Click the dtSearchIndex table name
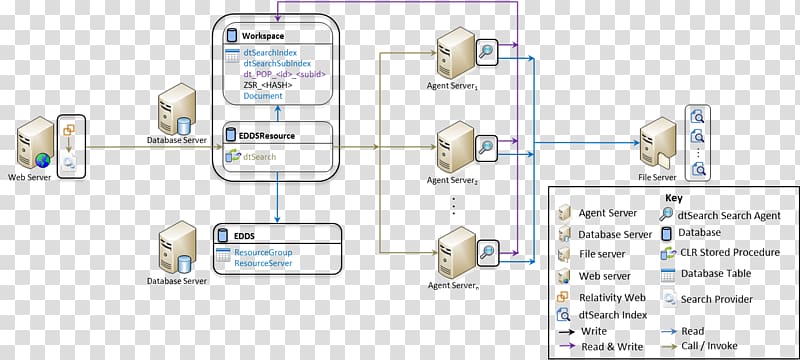 coord(270,53)
